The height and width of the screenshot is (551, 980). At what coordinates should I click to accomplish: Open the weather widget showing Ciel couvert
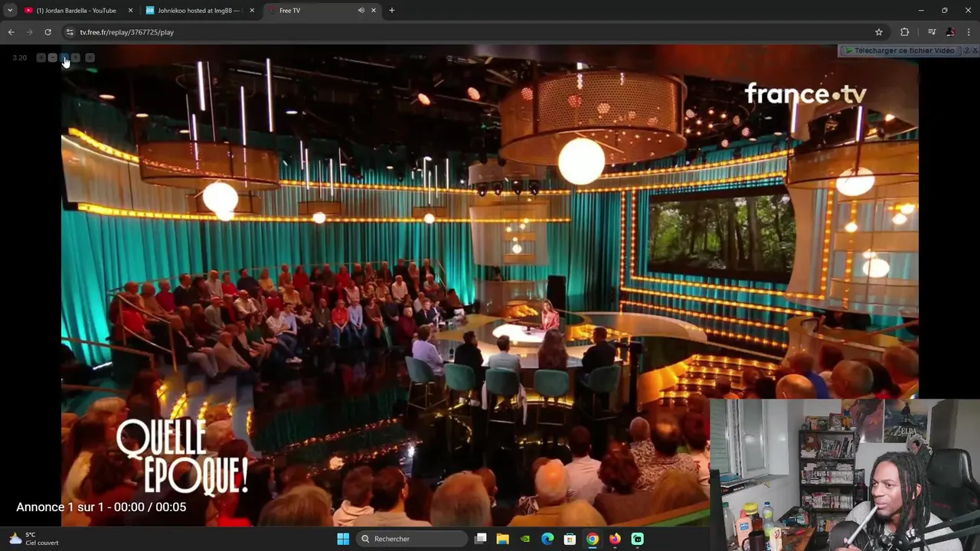(x=34, y=539)
